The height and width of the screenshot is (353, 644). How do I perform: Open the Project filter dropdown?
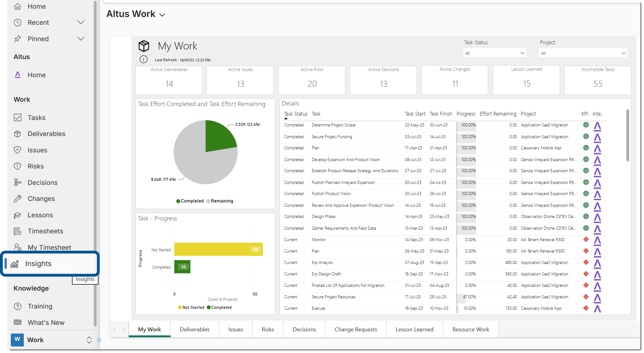click(x=583, y=53)
